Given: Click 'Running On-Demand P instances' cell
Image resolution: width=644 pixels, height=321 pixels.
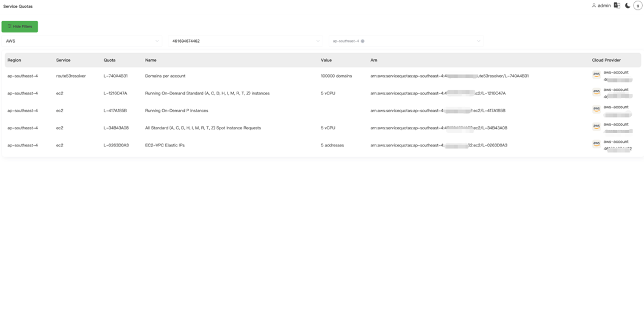Looking at the screenshot, I should click(177, 110).
